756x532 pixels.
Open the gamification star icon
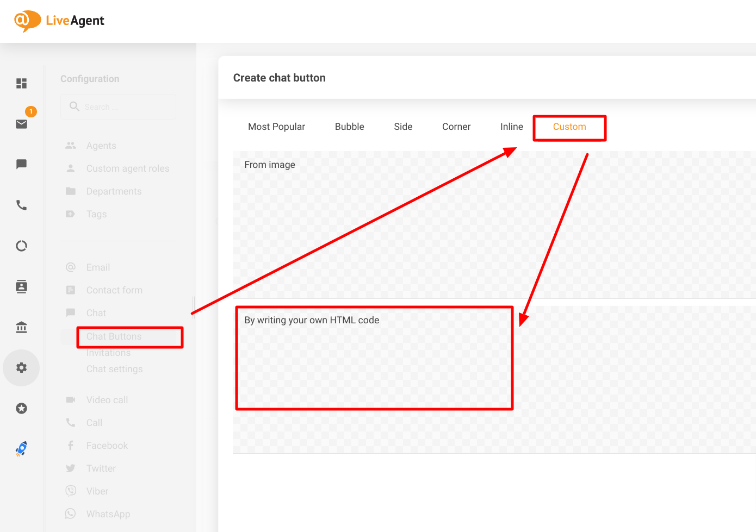[21, 408]
